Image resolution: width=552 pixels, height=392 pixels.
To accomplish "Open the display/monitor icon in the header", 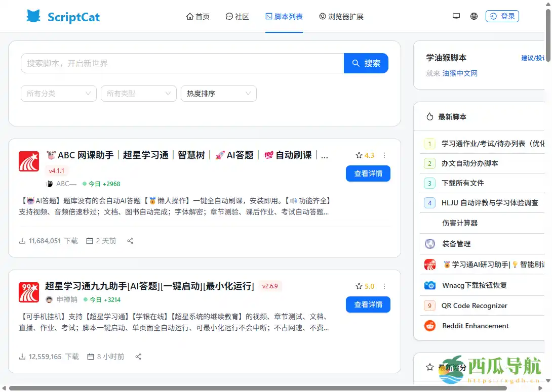I will [x=456, y=16].
